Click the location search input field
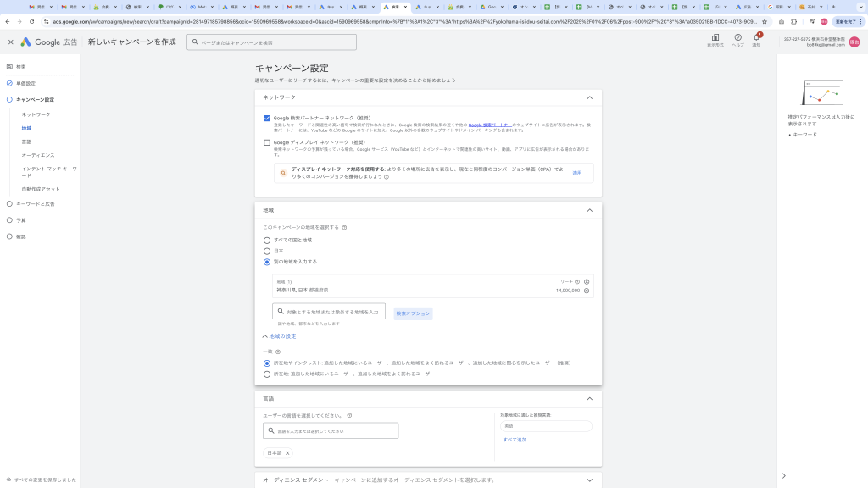 click(x=329, y=312)
